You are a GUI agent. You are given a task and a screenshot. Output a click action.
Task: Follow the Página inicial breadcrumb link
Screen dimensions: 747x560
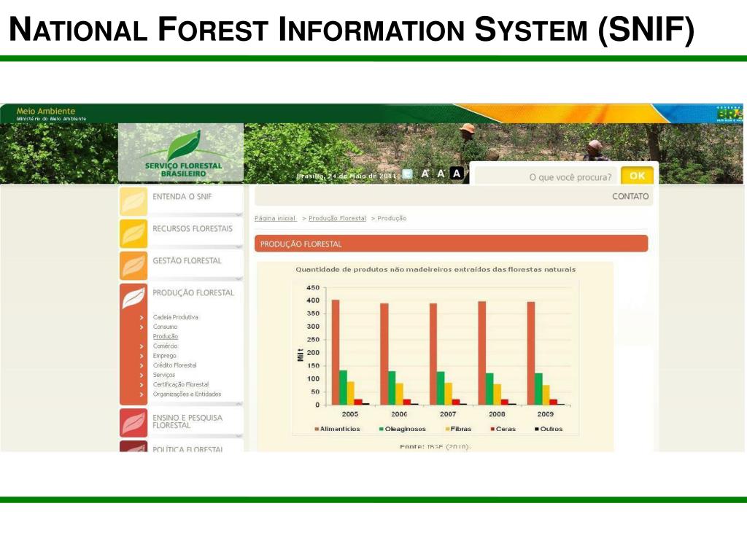point(275,218)
